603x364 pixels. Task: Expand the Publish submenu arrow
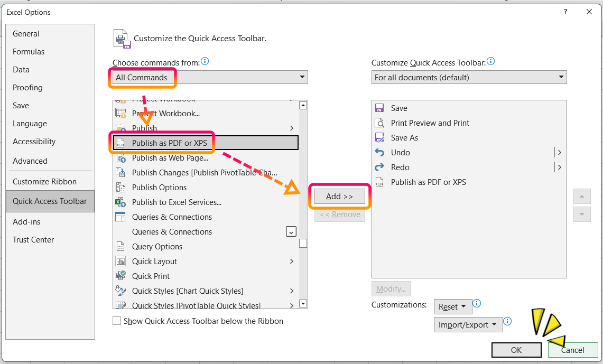[292, 128]
